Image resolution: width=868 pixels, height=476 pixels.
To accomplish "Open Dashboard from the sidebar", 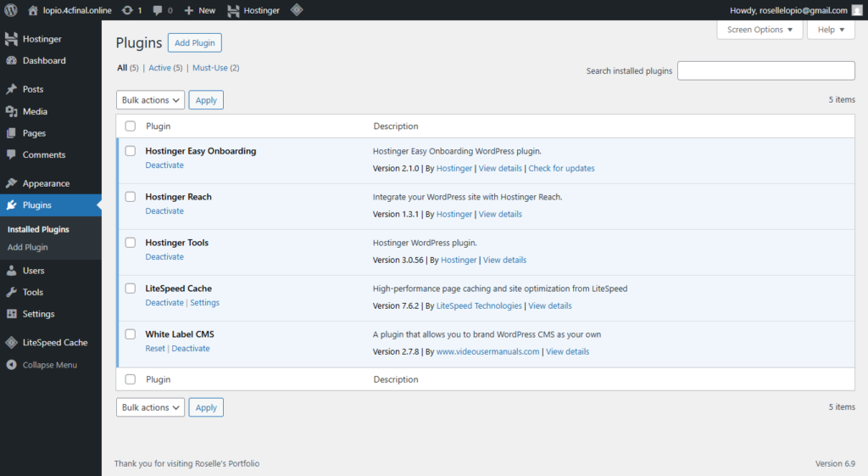I will (x=43, y=61).
